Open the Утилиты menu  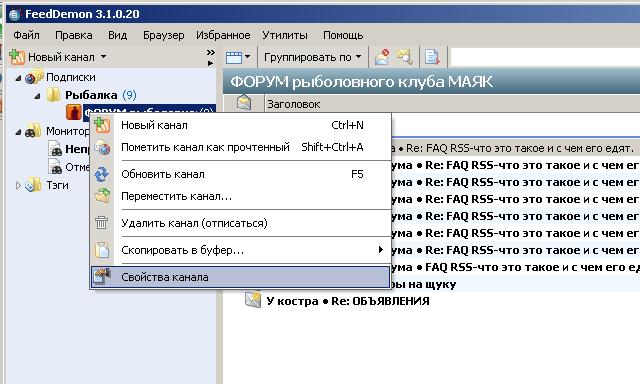click(x=284, y=35)
